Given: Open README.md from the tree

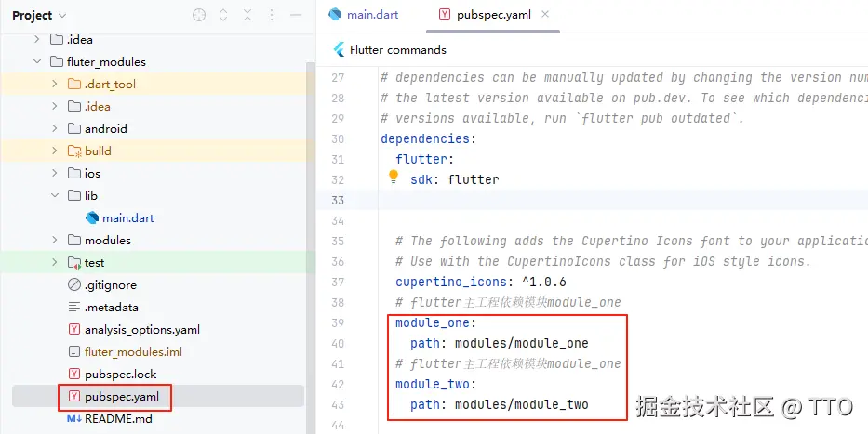Looking at the screenshot, I should tap(118, 418).
